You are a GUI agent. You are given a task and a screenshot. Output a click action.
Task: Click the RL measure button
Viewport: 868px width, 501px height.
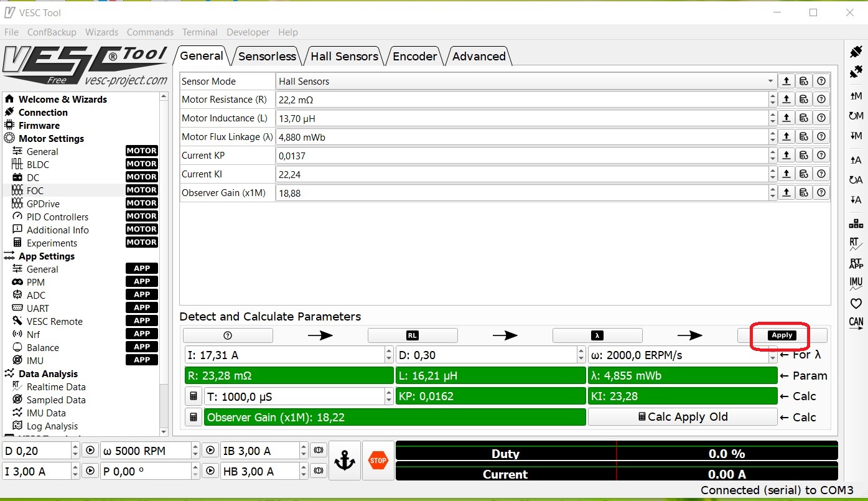click(412, 335)
